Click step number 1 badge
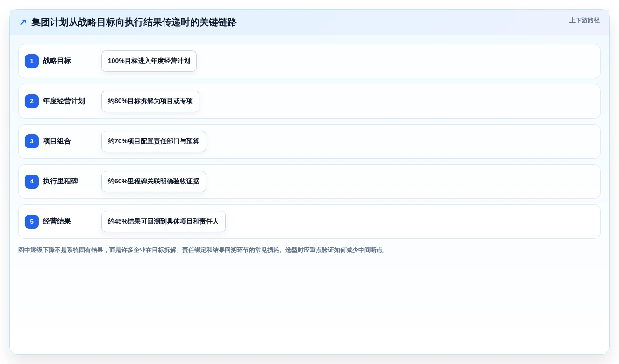Viewport: 619px width, 364px height. tap(32, 61)
